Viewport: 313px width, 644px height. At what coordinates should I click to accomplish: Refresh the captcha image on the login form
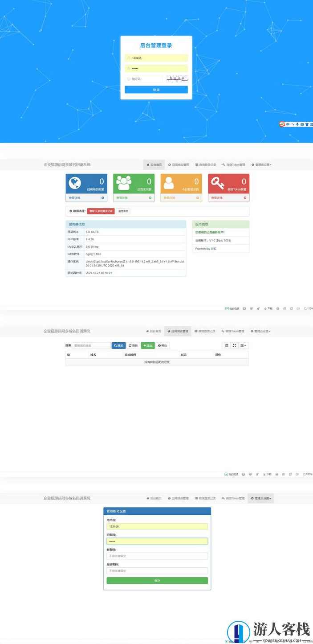[177, 78]
